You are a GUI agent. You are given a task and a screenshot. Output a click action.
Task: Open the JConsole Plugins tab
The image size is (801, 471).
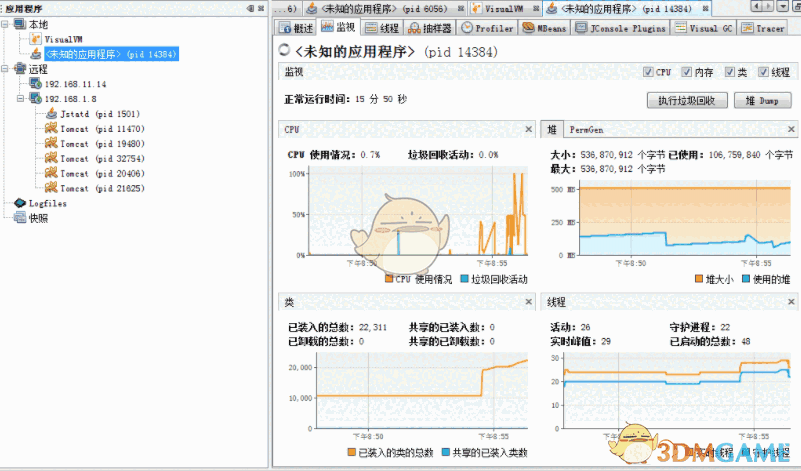click(621, 28)
